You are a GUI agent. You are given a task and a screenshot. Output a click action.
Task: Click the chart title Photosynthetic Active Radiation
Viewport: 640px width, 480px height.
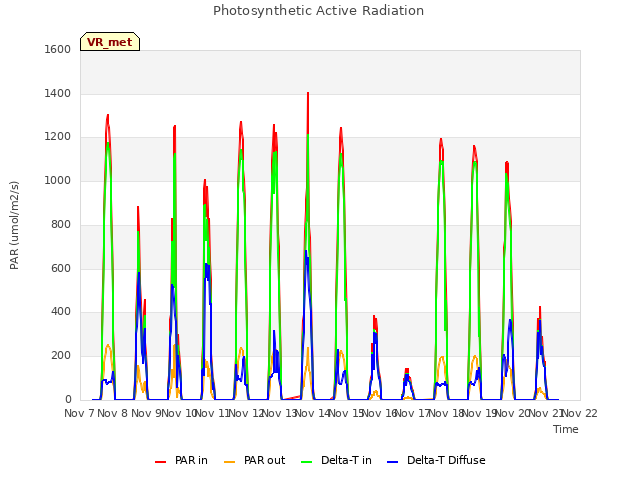click(318, 11)
